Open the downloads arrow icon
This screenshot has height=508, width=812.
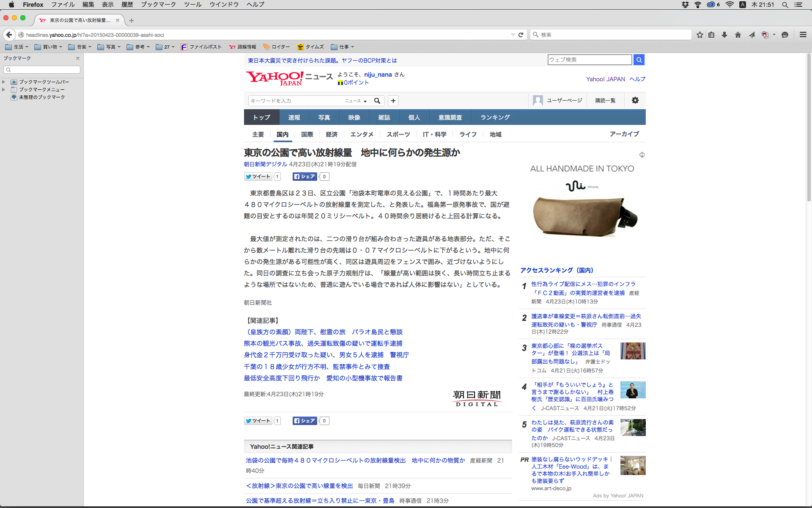click(x=724, y=35)
